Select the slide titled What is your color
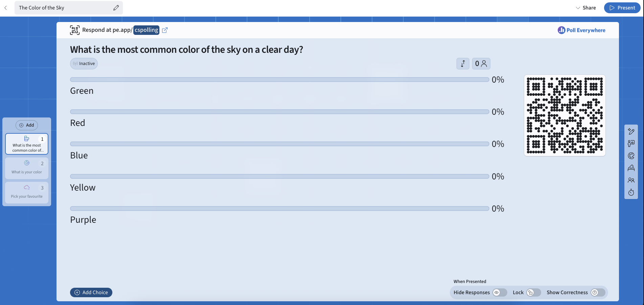 click(26, 168)
